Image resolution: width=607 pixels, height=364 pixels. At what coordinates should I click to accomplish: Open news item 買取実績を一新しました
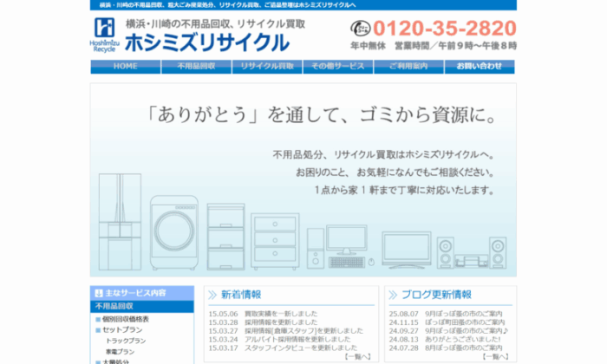point(281,314)
